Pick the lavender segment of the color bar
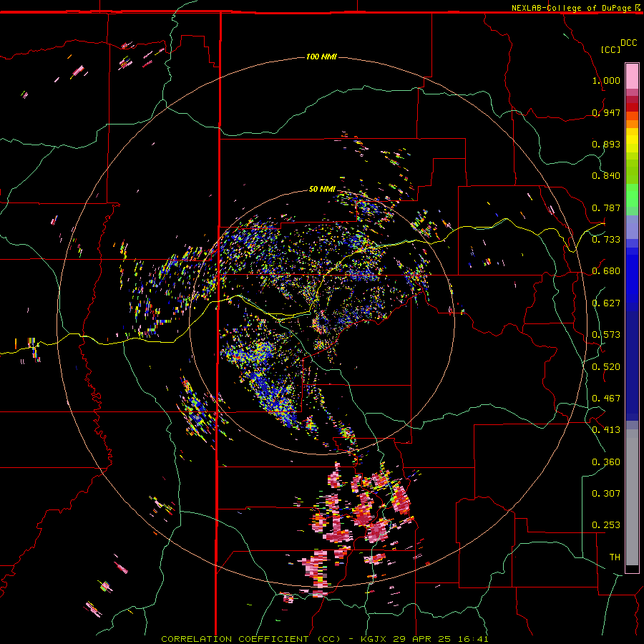This screenshot has width=644, height=644. click(632, 227)
